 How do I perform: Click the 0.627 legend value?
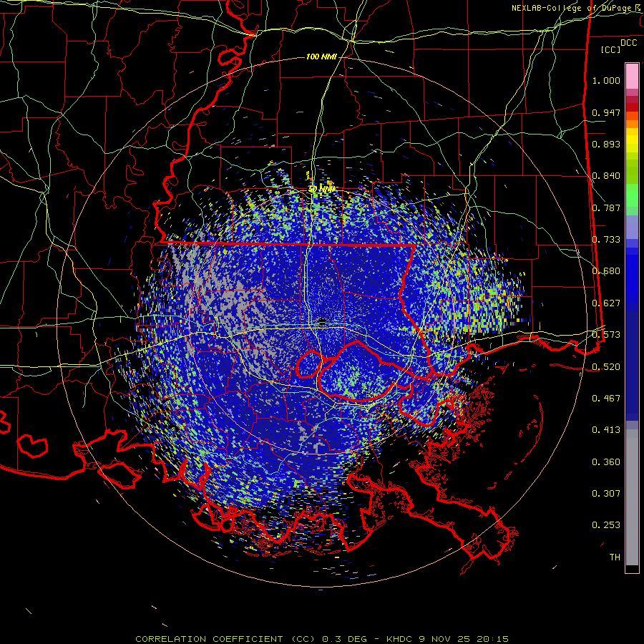pos(606,303)
